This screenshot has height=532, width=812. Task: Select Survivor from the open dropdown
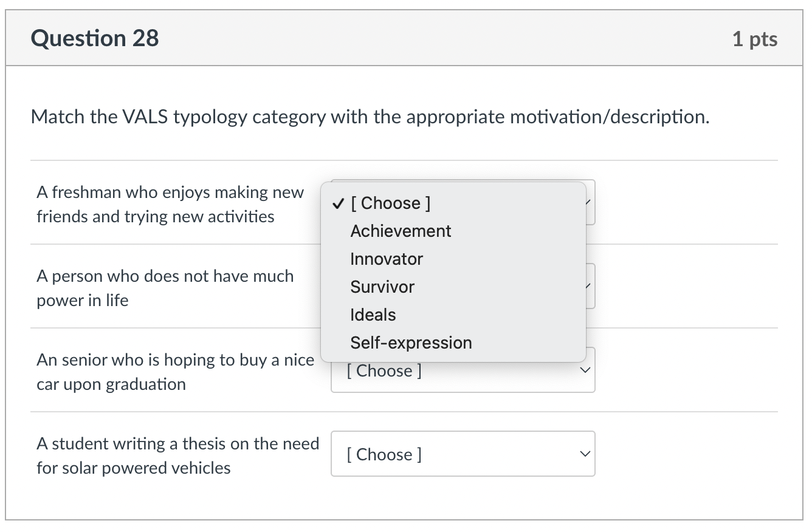[x=382, y=287]
